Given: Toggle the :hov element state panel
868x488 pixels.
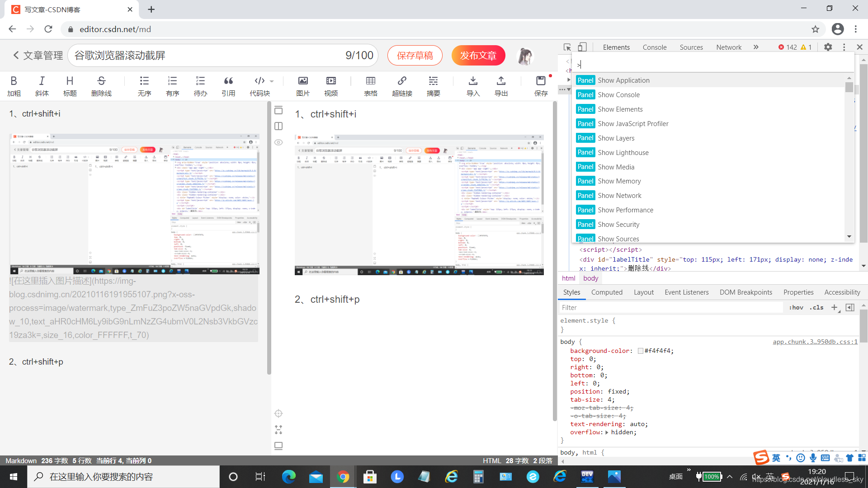Looking at the screenshot, I should (796, 308).
